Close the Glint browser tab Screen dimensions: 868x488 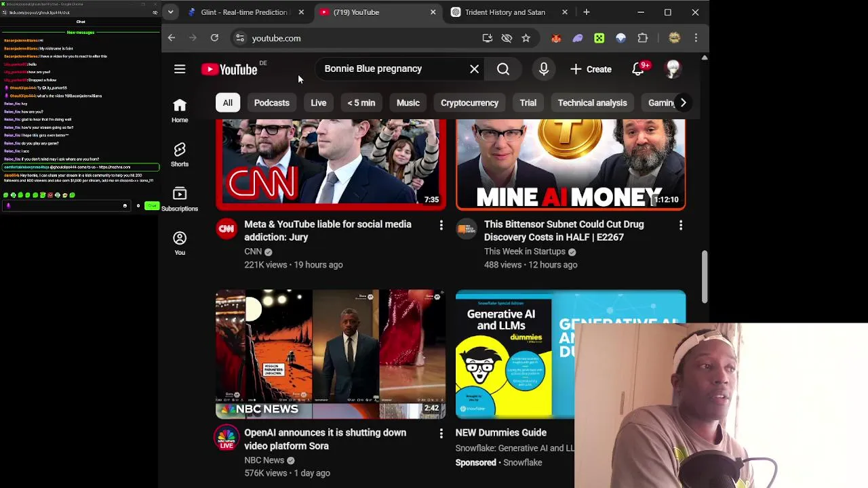301,12
